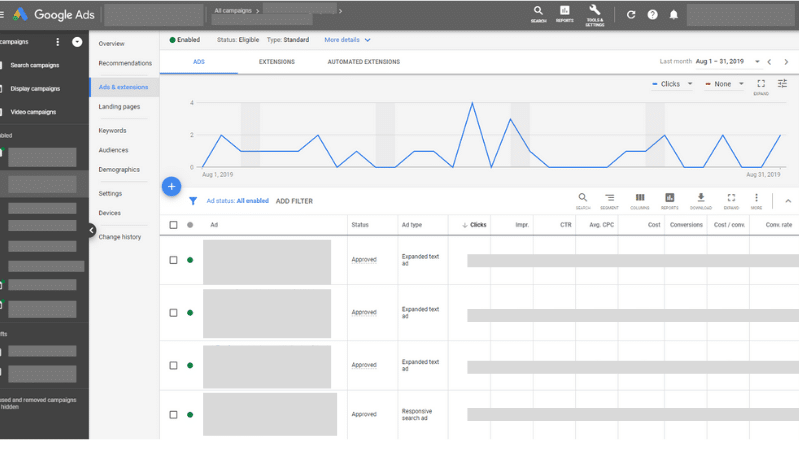Select all ads header checkbox

173,225
